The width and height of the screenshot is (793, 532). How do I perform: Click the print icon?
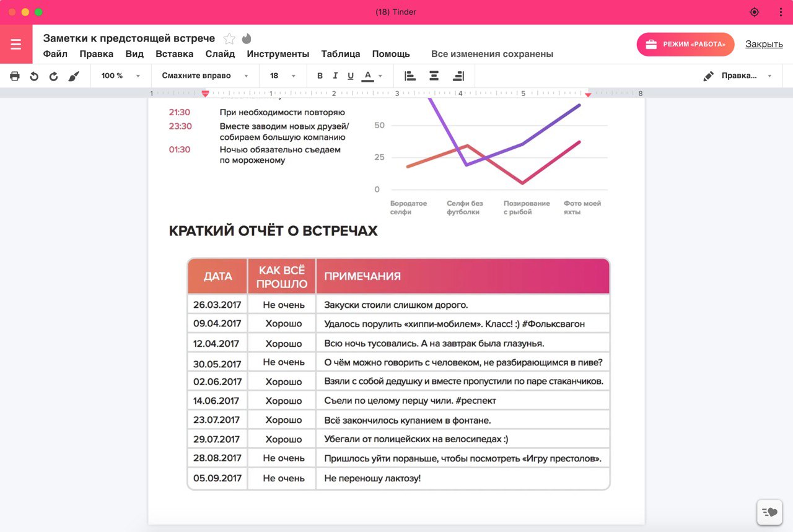tap(15, 76)
